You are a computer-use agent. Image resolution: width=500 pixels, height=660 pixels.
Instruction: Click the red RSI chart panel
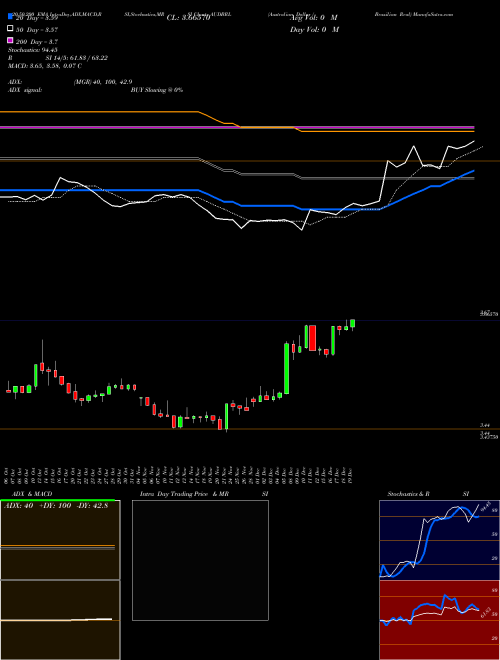[x=439, y=620]
